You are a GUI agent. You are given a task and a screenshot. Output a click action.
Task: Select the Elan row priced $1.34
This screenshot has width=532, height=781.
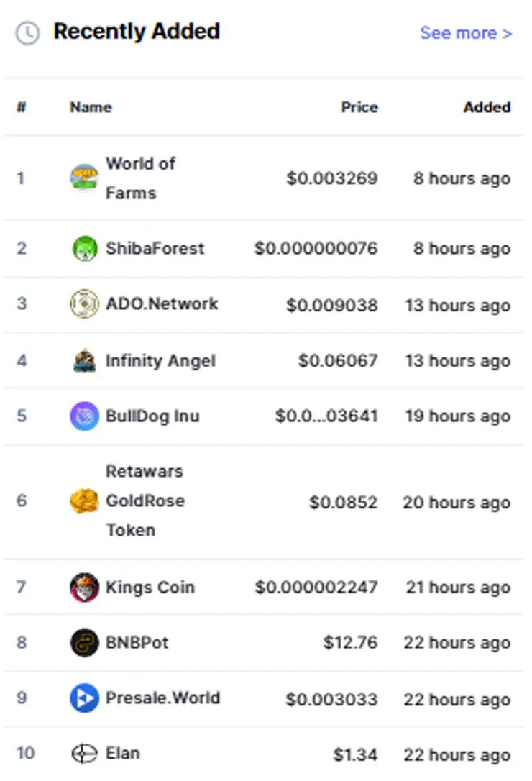pos(264,754)
